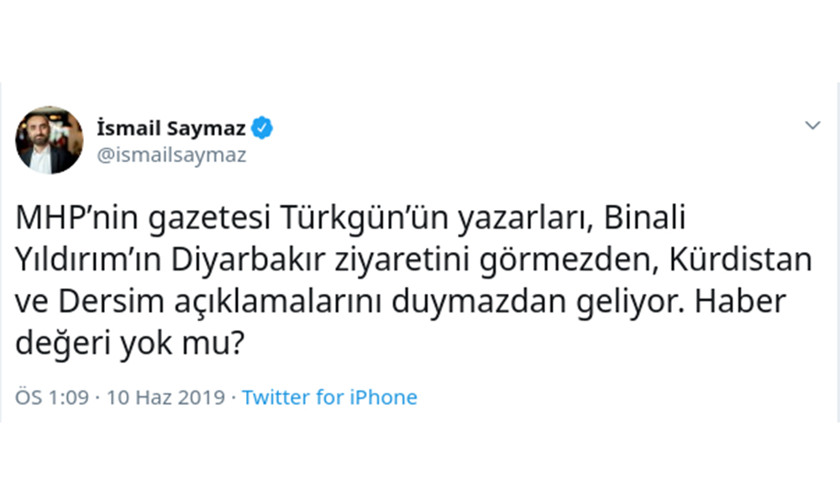840x504 pixels.
Task: Click the word MHP'nin in tweet
Action: [x=71, y=221]
